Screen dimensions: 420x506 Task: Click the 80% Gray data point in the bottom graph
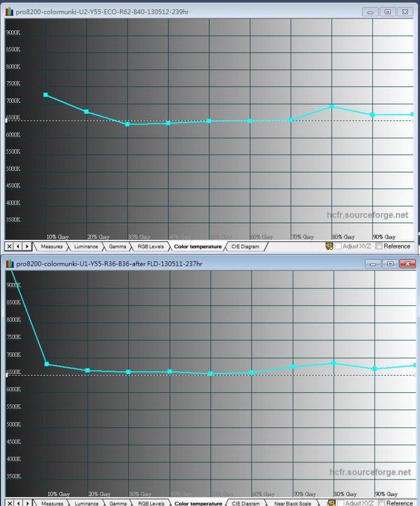pos(334,363)
